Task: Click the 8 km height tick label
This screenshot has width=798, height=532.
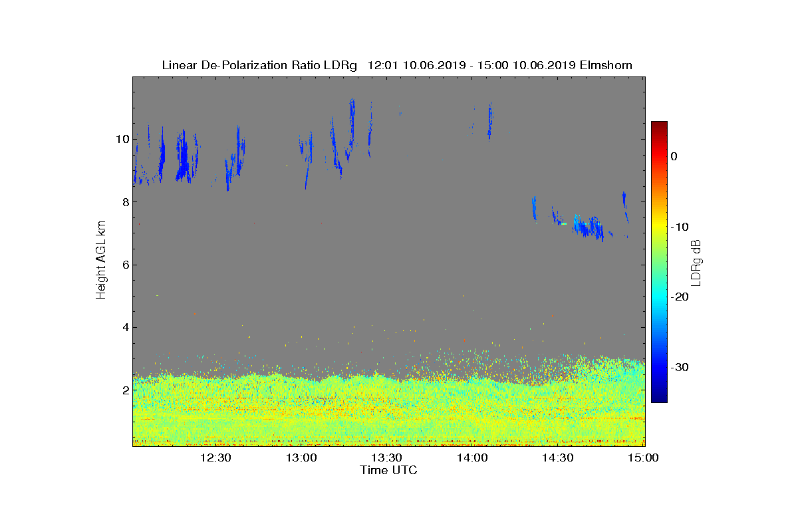Action: pyautogui.click(x=125, y=201)
